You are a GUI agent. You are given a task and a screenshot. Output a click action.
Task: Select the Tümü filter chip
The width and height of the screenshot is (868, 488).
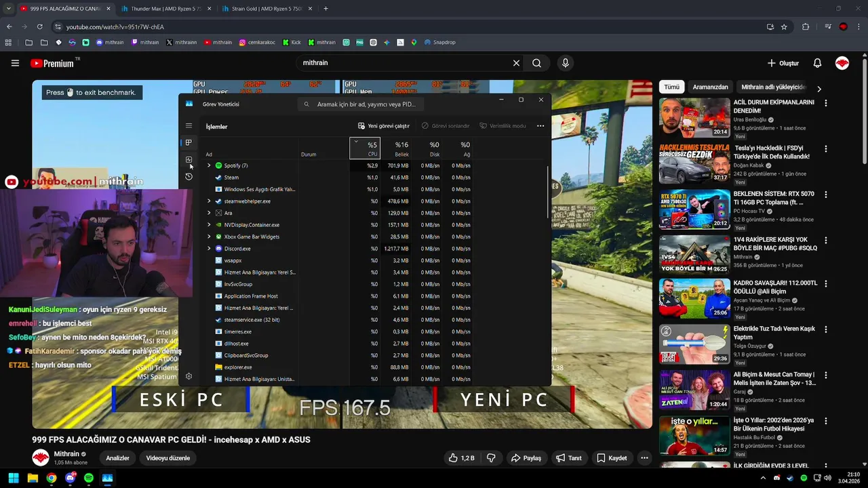click(x=671, y=87)
